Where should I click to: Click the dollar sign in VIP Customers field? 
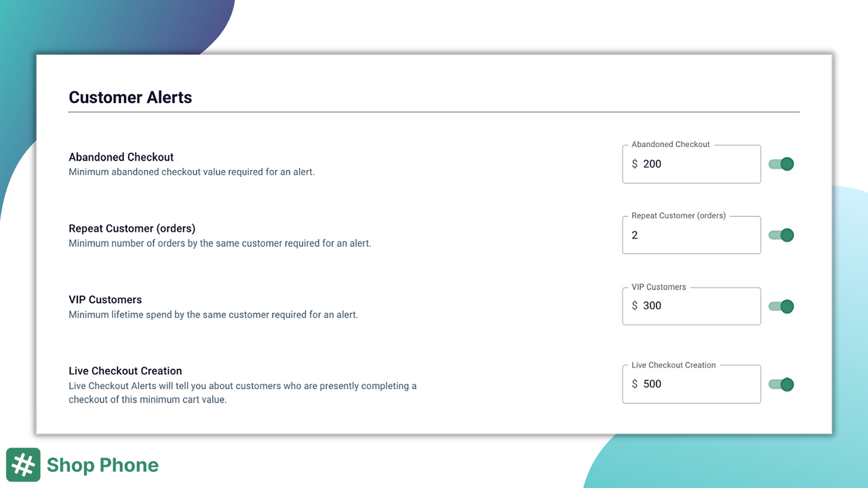[635, 306]
